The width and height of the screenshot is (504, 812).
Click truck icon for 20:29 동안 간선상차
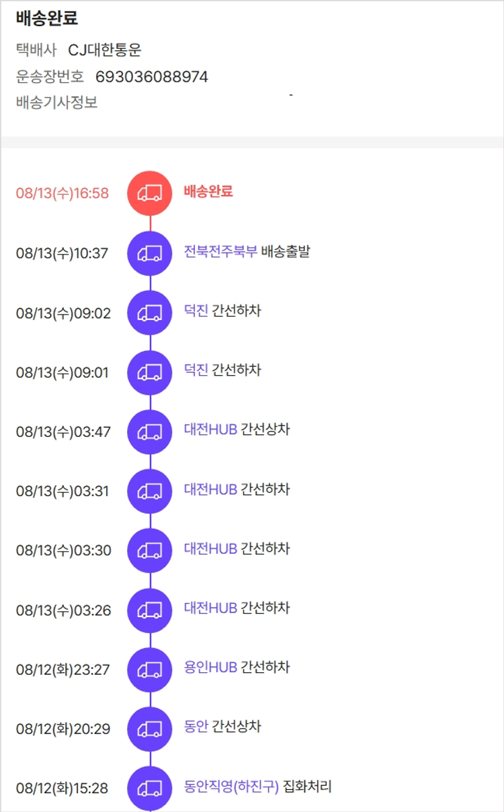tap(149, 729)
